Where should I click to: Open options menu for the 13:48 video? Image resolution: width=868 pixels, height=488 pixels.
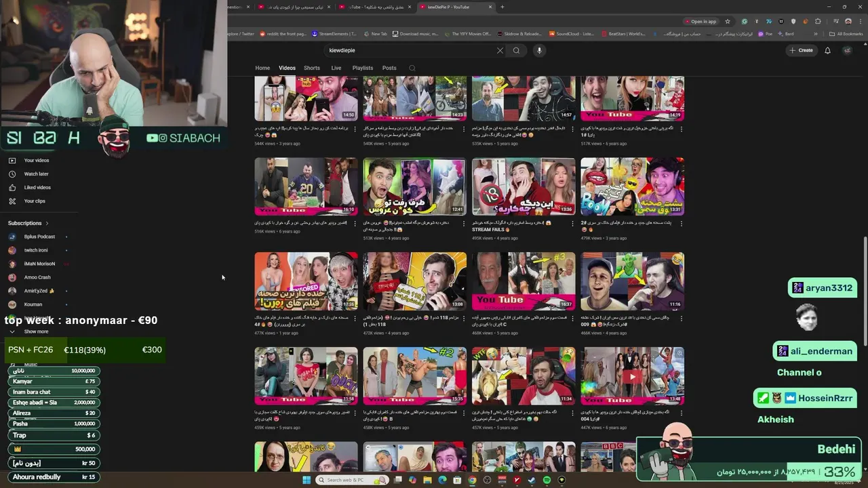tap(682, 413)
